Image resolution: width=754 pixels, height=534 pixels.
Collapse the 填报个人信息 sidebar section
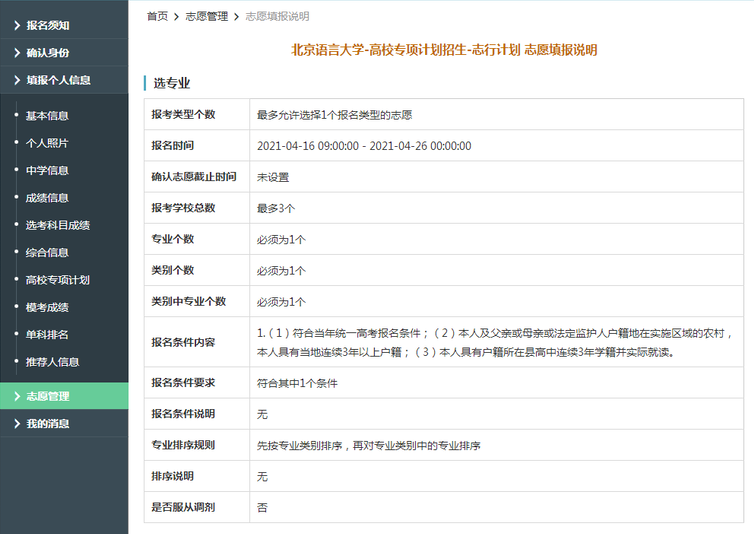[x=64, y=80]
